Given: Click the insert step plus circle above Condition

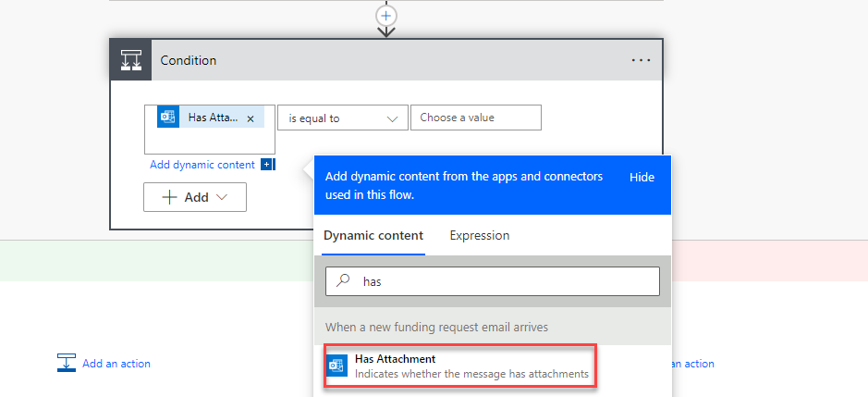Looking at the screenshot, I should point(386,16).
